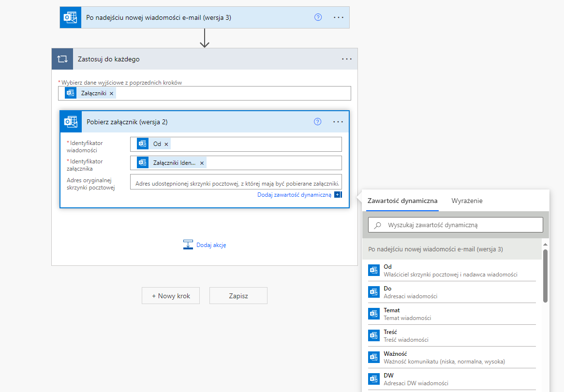Viewport: 564px width, 392px height.
Task: Open ellipsis menu of Pobierz załącznik
Action: pyautogui.click(x=338, y=122)
